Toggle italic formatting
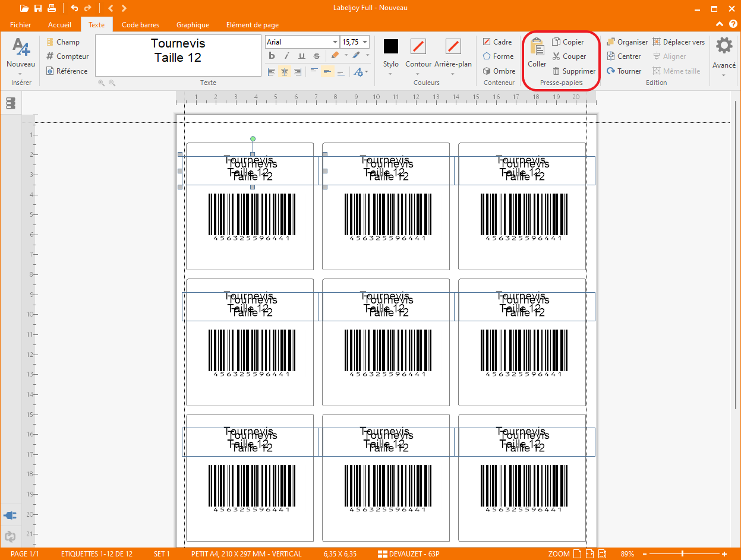 tap(286, 56)
